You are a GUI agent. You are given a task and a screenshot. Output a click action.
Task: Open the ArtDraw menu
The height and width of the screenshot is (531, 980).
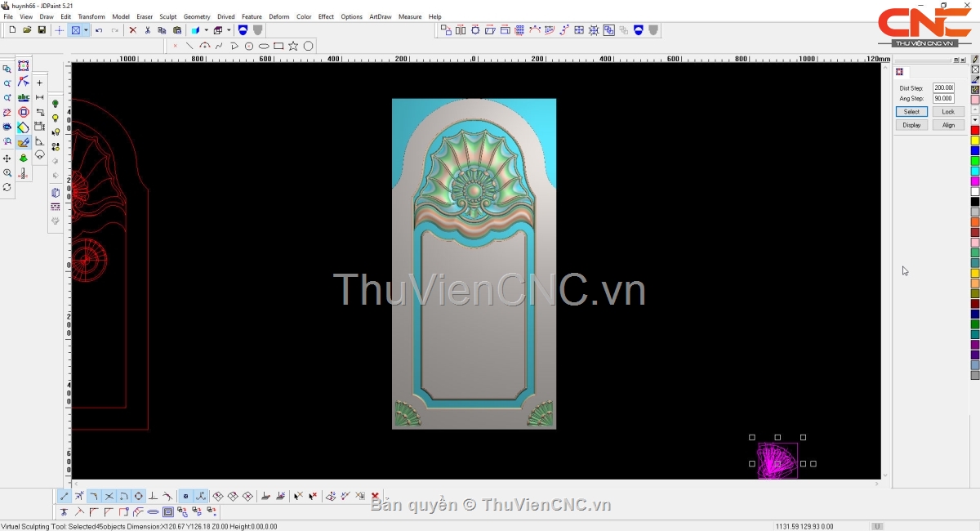click(x=380, y=16)
